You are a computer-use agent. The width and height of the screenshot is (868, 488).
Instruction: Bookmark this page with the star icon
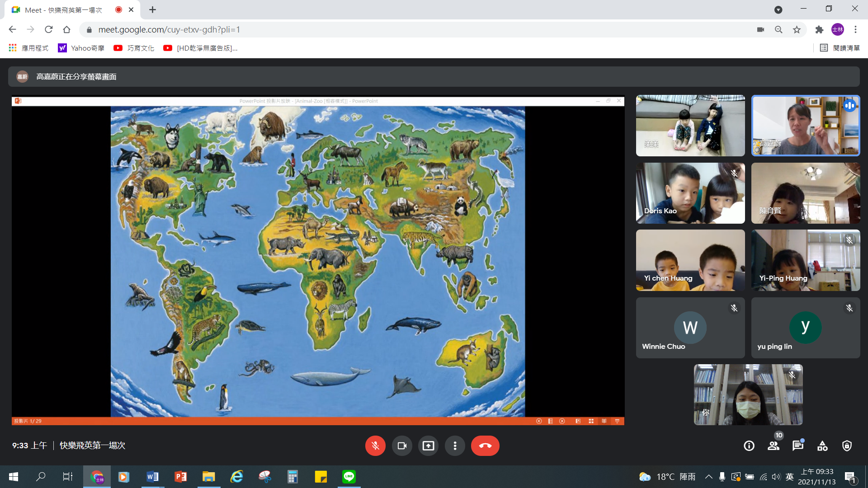[x=797, y=29]
